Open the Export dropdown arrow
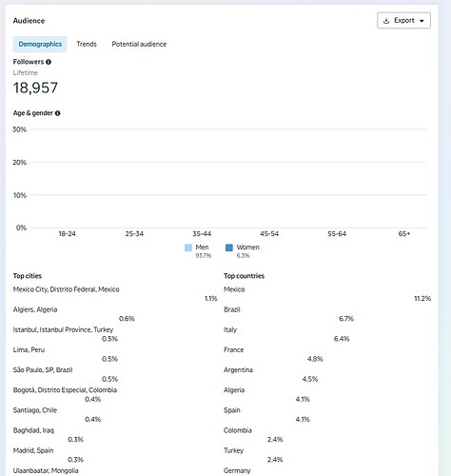Screen dimensions: 451x476 pyautogui.click(x=422, y=21)
